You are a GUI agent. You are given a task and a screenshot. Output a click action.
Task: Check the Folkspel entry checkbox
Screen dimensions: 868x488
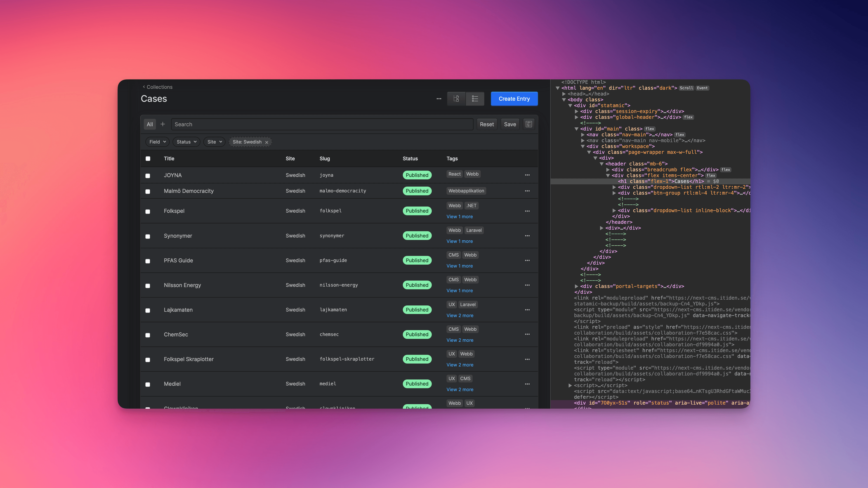(x=148, y=211)
